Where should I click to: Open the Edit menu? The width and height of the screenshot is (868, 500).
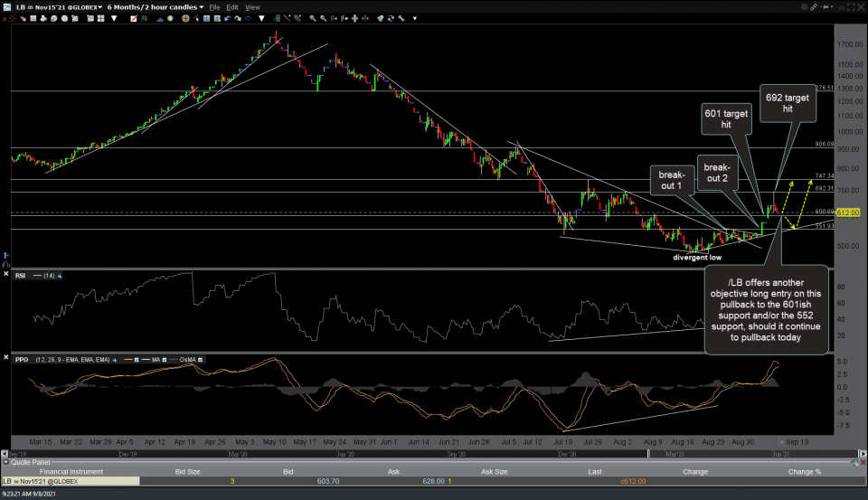point(233,7)
